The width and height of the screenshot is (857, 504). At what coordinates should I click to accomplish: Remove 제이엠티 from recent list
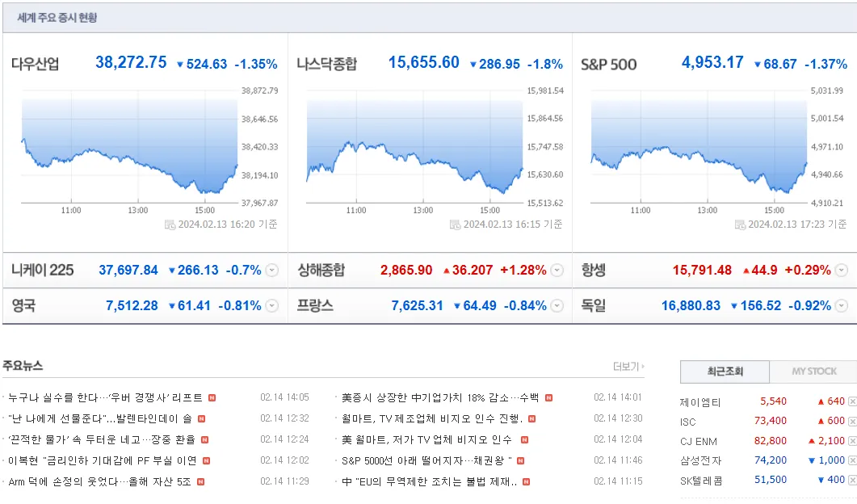pos(852,401)
